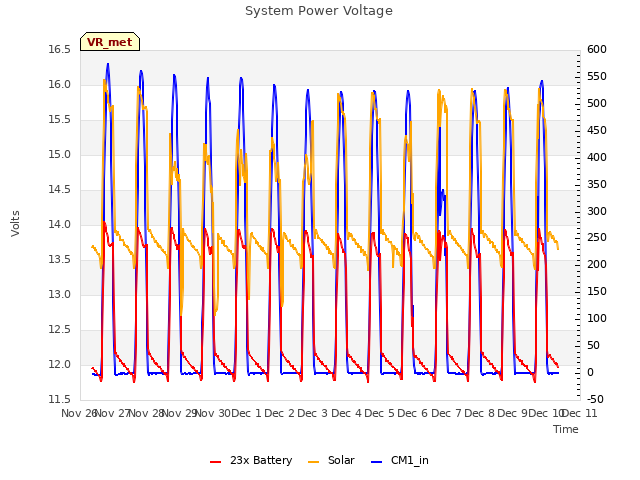Click the 12.5 left axis value
Image resolution: width=640 pixels, height=480 pixels.
coord(59,329)
